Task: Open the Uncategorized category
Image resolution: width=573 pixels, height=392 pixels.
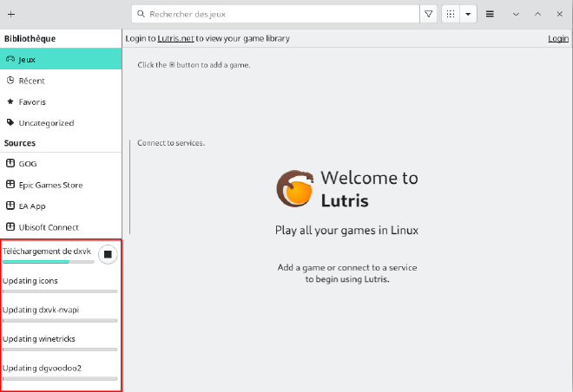Action: click(x=46, y=123)
